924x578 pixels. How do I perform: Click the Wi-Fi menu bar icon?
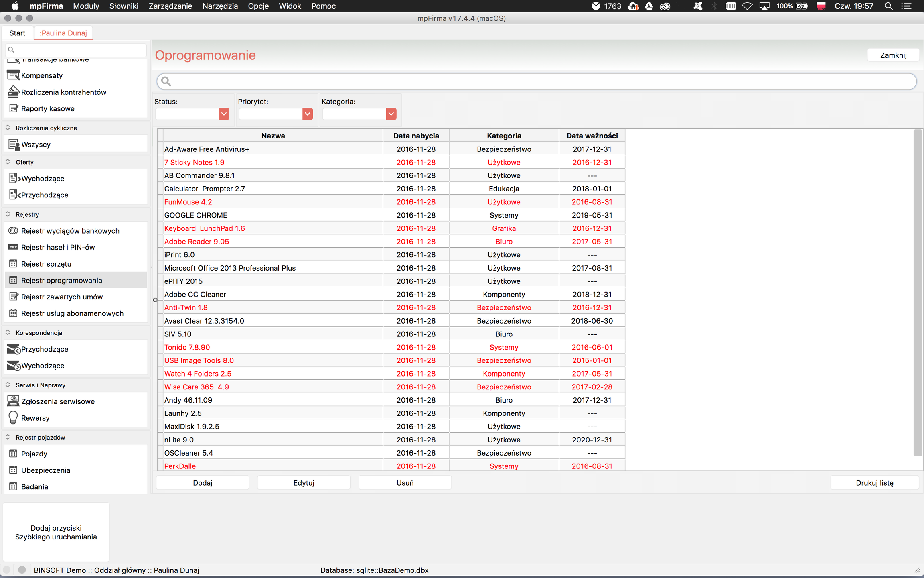click(747, 6)
